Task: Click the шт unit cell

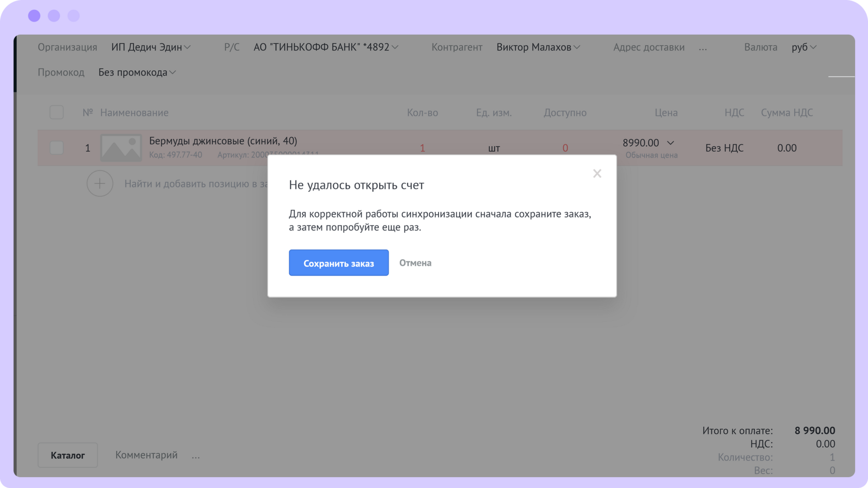Action: 494,148
